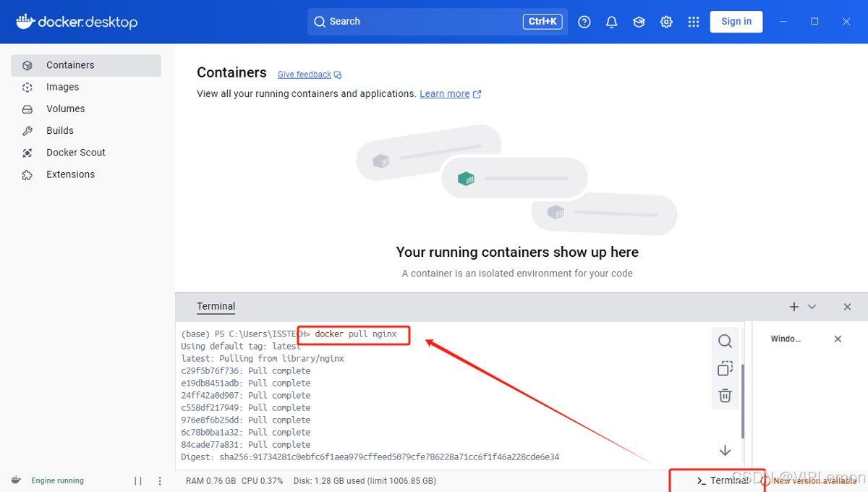
Task: Open the Images section
Action: pyautogui.click(x=86, y=87)
